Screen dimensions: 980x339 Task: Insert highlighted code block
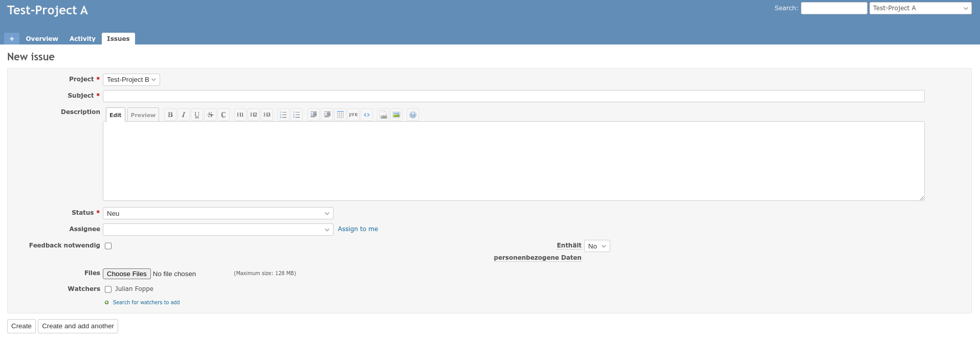click(367, 115)
